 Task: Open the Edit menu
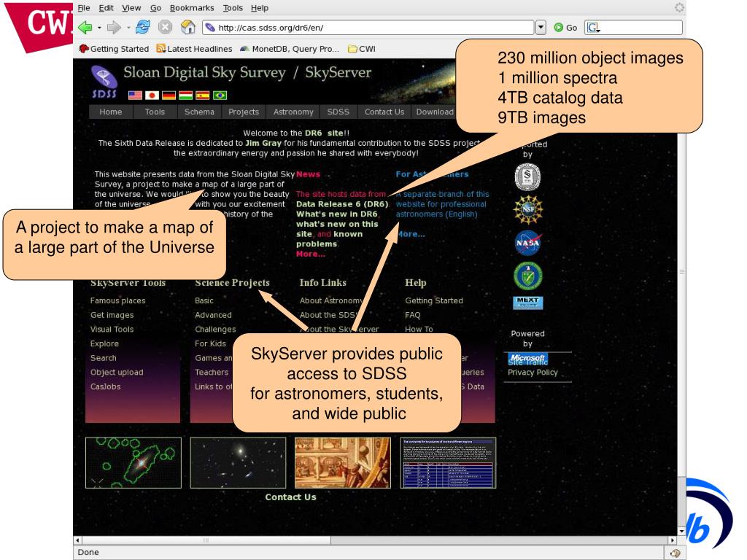pyautogui.click(x=107, y=7)
